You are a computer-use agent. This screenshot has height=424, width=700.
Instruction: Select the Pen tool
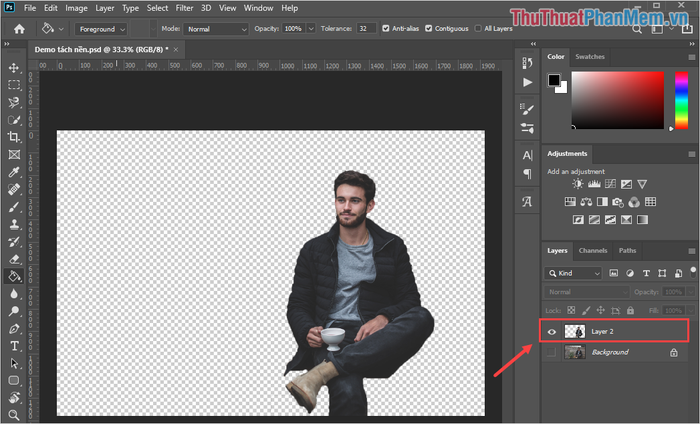tap(14, 329)
